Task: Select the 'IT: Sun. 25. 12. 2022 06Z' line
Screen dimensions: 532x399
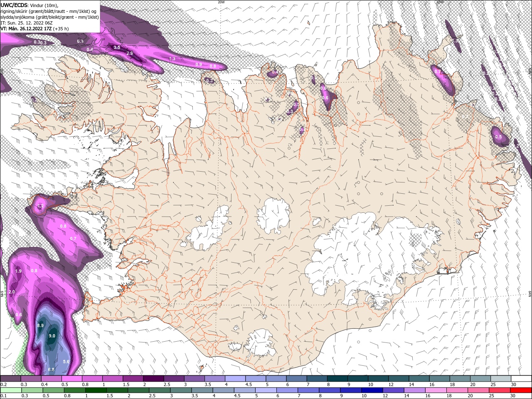Action: point(27,23)
